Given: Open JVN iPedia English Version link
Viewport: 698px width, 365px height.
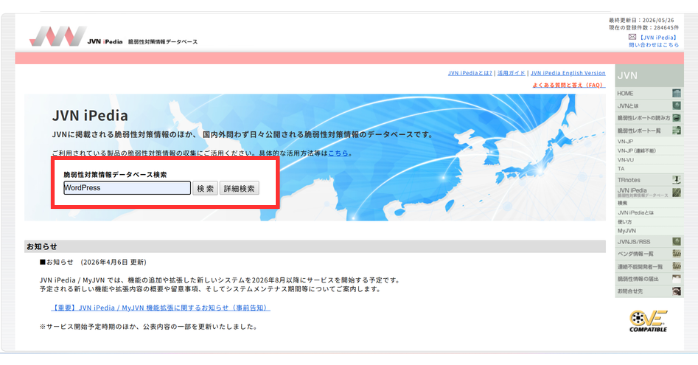Looking at the screenshot, I should pos(568,73).
